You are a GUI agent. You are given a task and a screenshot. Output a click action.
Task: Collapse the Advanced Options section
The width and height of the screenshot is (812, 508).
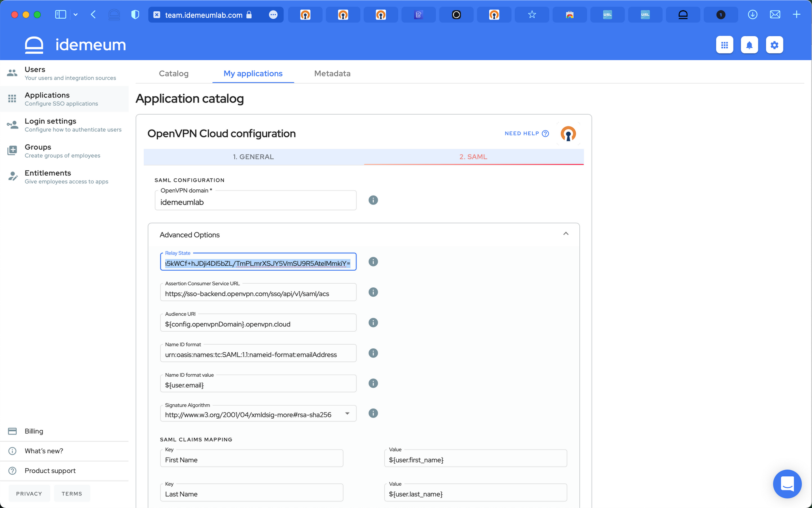click(x=566, y=234)
